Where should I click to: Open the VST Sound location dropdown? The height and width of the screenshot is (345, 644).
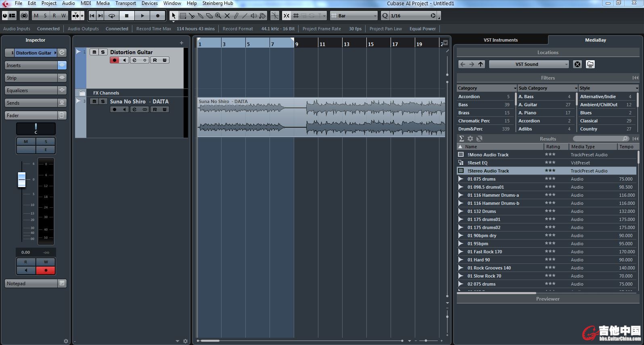point(529,64)
